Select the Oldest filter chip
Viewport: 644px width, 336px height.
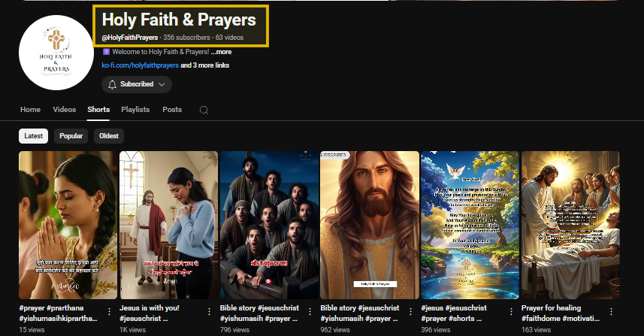point(109,136)
